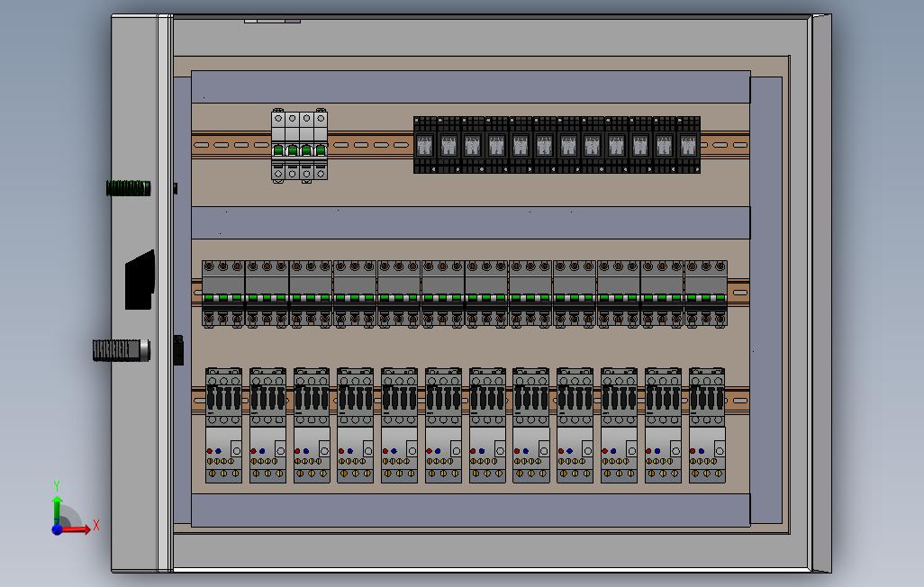Select the bottom horizontal wiring duct
924x587 pixels.
(x=471, y=510)
